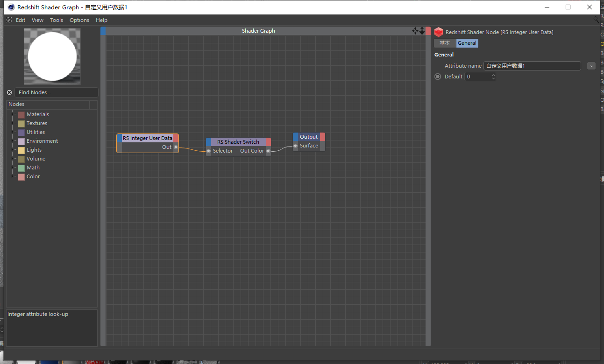This screenshot has height=364, width=604.
Task: Click the Math color swatch
Action: click(21, 168)
